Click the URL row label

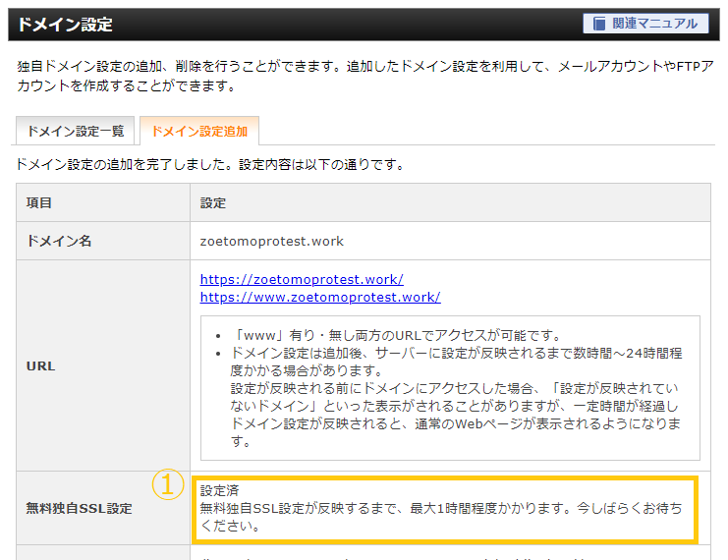pos(41,365)
